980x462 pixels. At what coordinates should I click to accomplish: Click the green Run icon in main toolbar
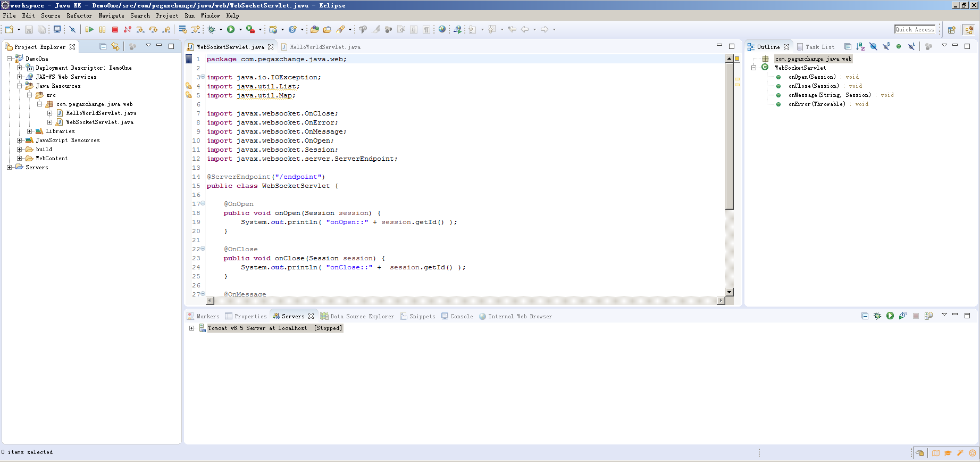231,29
